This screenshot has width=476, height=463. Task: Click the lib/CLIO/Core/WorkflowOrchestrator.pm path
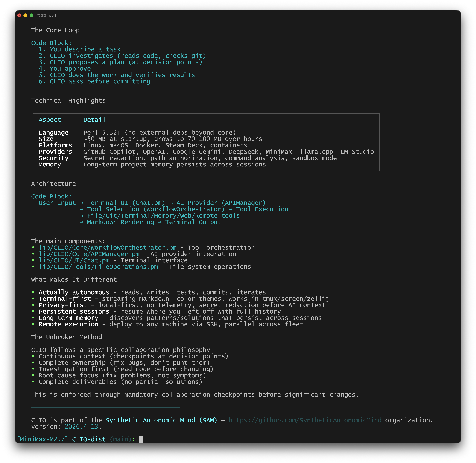108,247
